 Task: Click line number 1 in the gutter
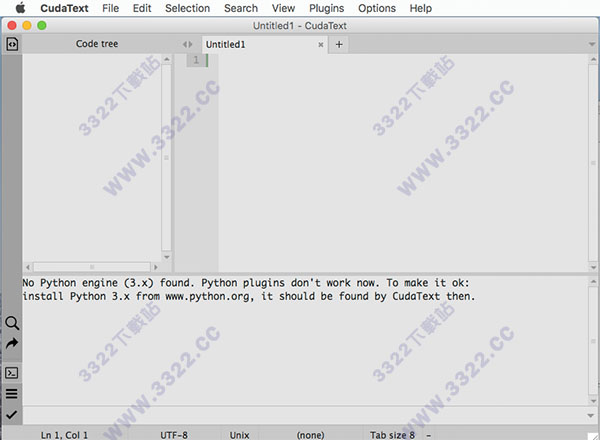196,60
